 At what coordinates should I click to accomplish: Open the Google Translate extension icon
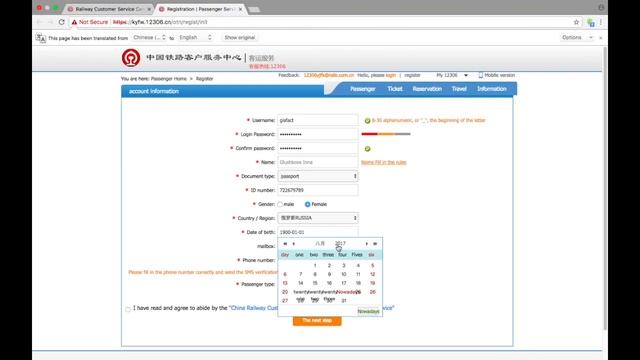click(590, 22)
